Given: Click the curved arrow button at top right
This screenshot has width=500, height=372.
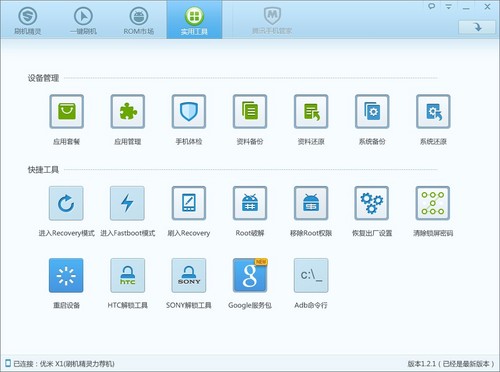Looking at the screenshot, I should pos(477,27).
